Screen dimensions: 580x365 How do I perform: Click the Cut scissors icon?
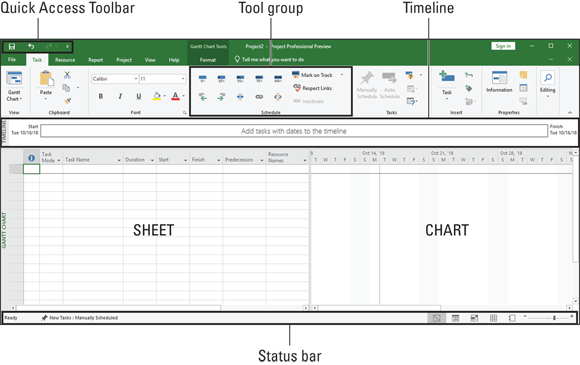click(67, 75)
